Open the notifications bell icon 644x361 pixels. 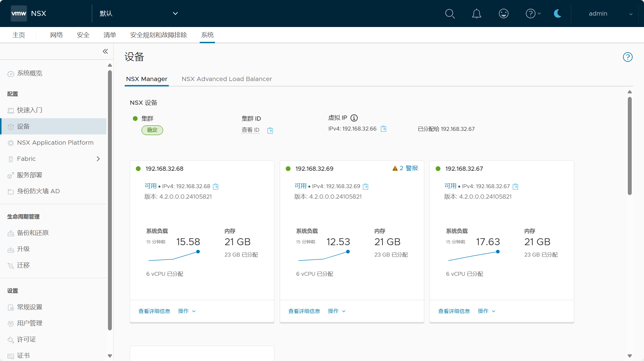[476, 14]
